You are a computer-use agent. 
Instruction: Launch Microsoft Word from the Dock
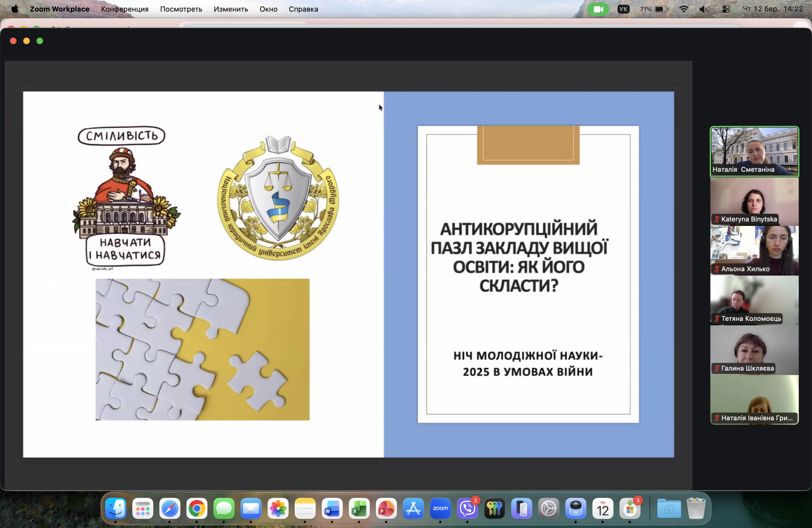click(x=332, y=508)
